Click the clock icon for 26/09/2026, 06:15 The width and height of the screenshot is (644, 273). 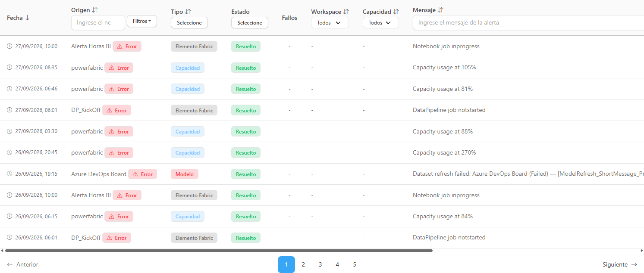9,217
